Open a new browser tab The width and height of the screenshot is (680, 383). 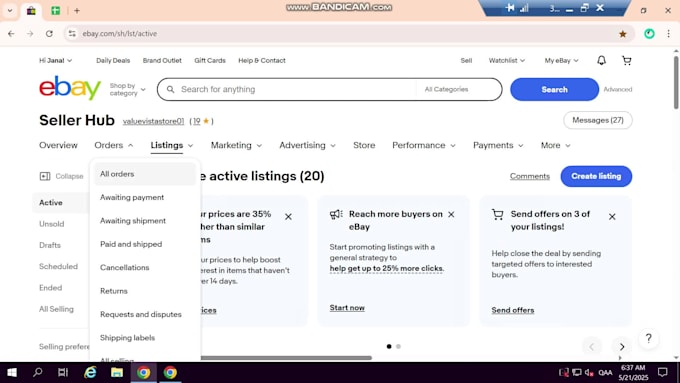77,10
